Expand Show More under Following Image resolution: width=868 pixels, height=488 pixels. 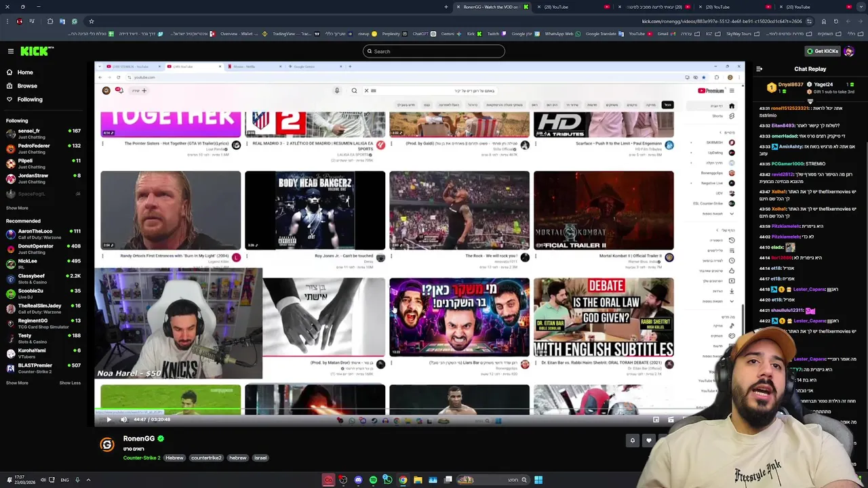pyautogui.click(x=17, y=208)
